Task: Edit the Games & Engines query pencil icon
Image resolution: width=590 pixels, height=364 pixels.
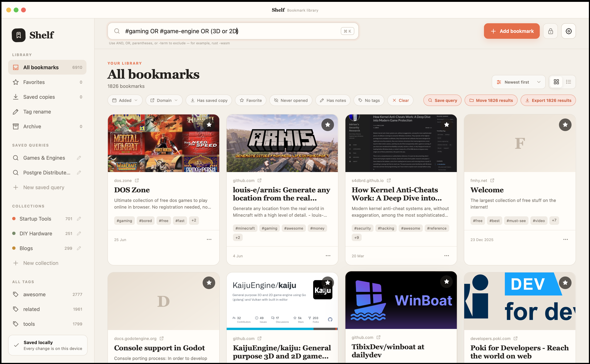Action: point(79,158)
